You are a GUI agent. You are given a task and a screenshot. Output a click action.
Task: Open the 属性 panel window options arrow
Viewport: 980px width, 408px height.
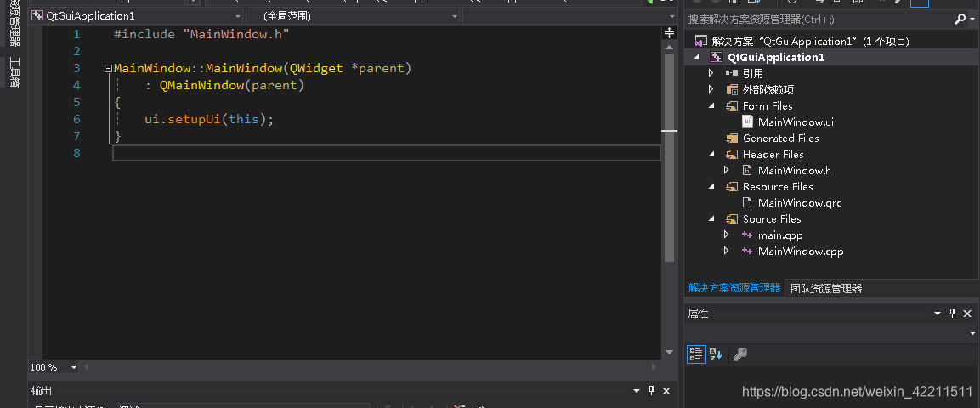(x=938, y=314)
